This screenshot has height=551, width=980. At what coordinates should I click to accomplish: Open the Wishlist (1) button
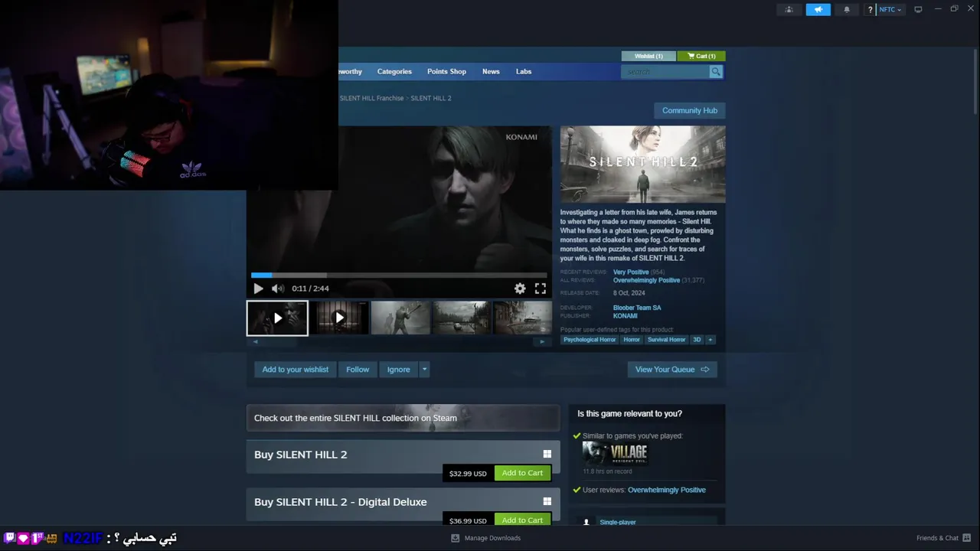648,56
